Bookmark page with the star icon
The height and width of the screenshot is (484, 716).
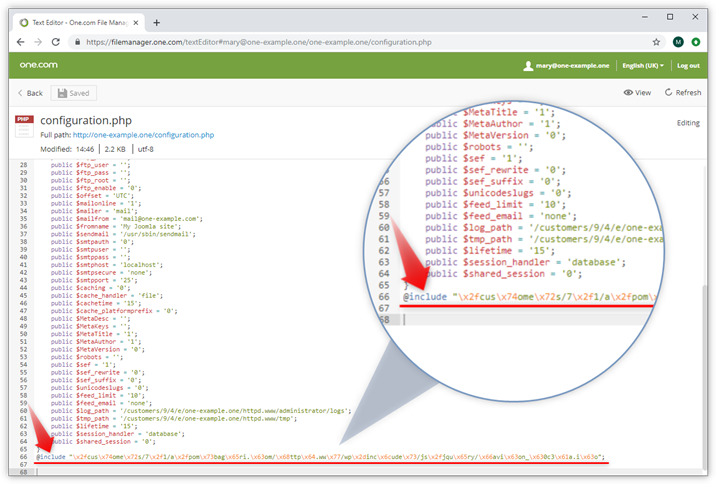pyautogui.click(x=656, y=42)
